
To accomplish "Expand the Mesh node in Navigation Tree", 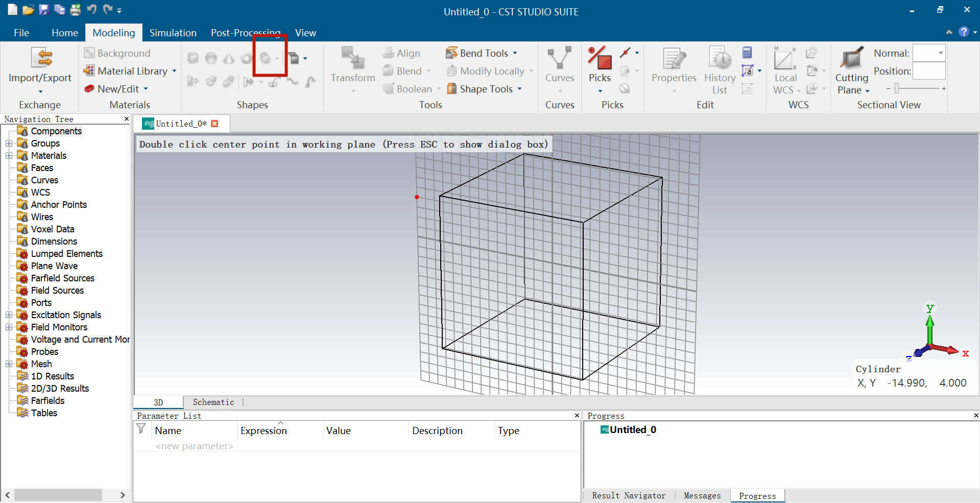I will click(x=8, y=364).
